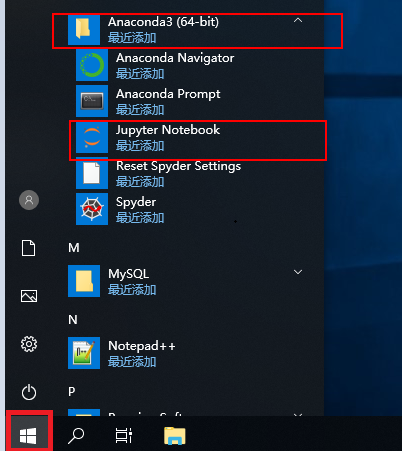
Task: Click the MySQL folder name
Action: 128,274
